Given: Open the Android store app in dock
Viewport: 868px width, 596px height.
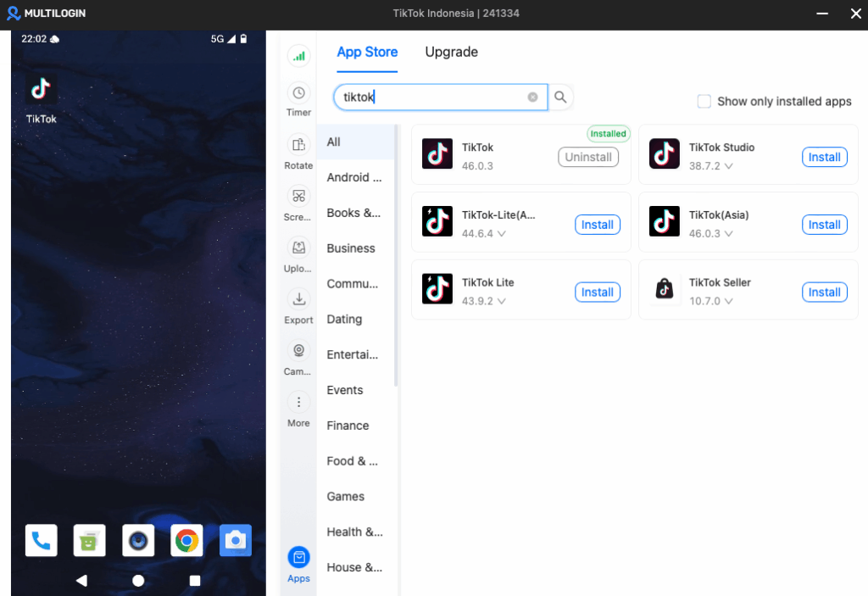Looking at the screenshot, I should coord(89,540).
